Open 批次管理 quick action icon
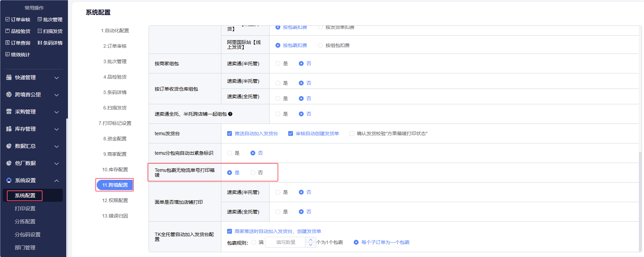Viewport: 644px width, 257px height. point(40,20)
